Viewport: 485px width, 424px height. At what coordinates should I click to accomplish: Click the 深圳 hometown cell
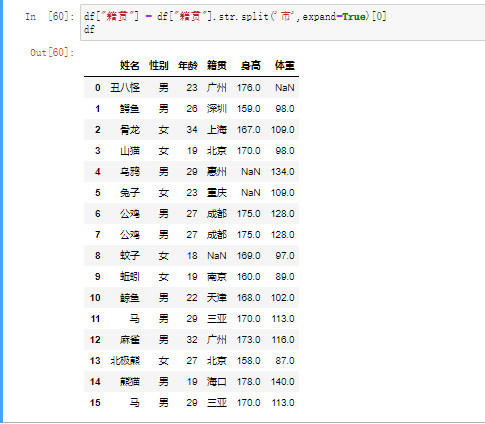(x=217, y=109)
